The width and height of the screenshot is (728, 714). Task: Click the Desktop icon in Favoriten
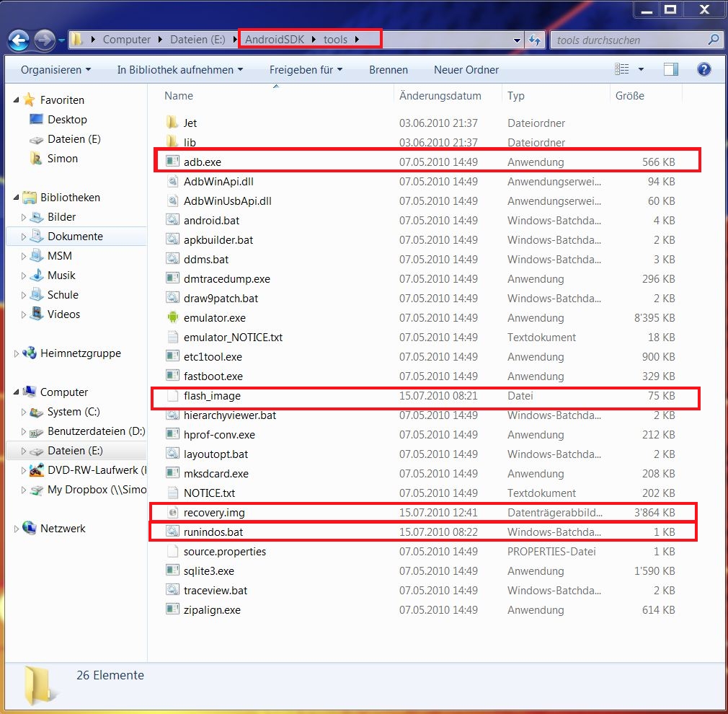[36, 120]
